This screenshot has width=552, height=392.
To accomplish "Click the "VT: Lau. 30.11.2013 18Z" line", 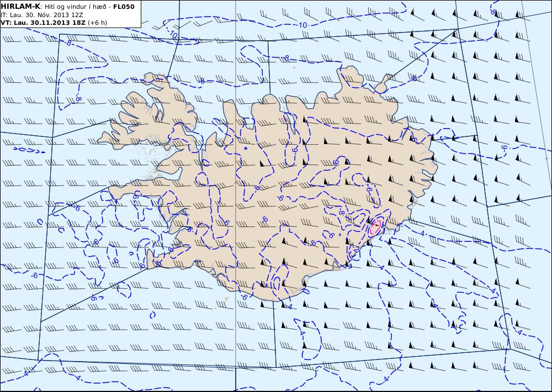I will [43, 23].
